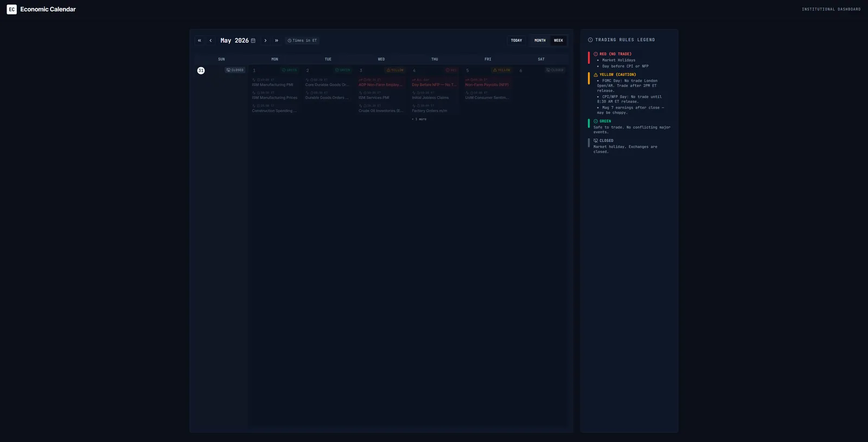868x442 pixels.
Task: Click the red alert icon in legend
Action: [x=596, y=54]
